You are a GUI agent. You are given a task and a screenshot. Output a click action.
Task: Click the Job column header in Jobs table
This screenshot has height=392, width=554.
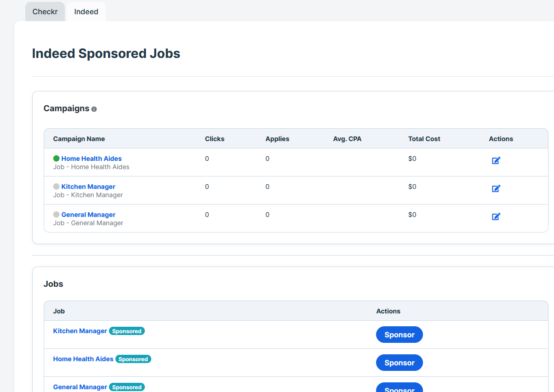pos(59,311)
